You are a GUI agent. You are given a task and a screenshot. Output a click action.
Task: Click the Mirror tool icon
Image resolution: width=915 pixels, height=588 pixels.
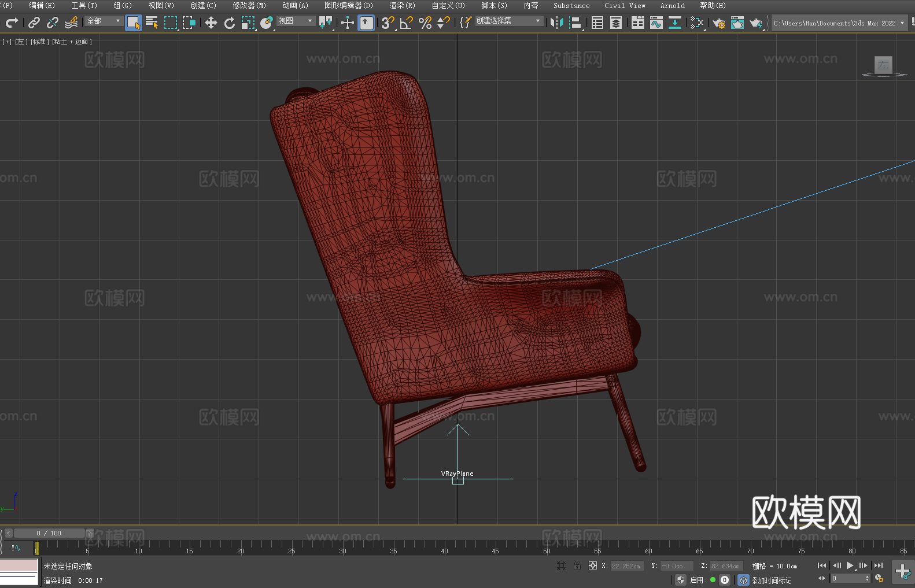pos(557,23)
